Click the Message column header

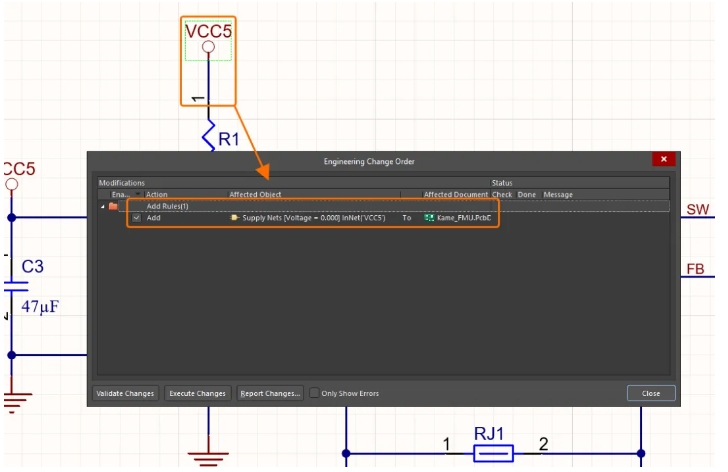[x=558, y=194]
